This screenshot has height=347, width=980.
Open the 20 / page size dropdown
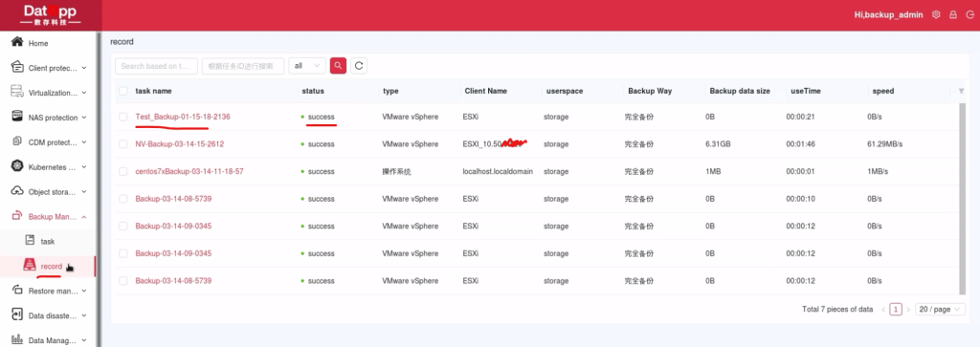point(940,310)
